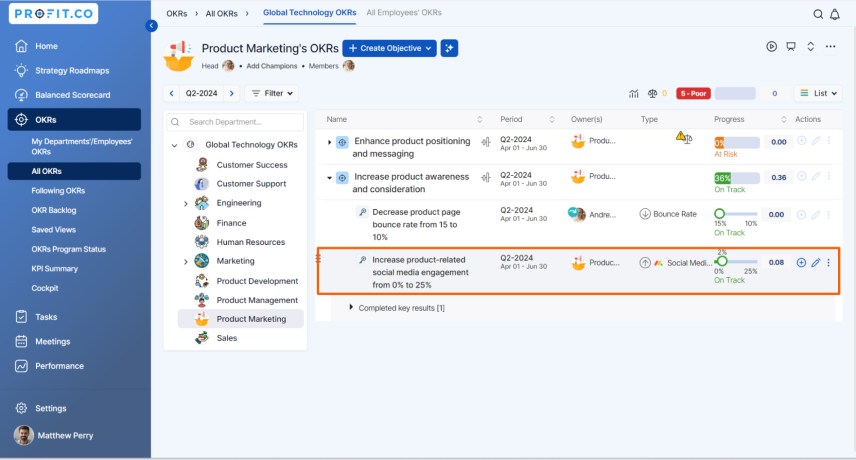Select Customer Support department
Viewport: 856px width, 460px height.
click(x=251, y=184)
